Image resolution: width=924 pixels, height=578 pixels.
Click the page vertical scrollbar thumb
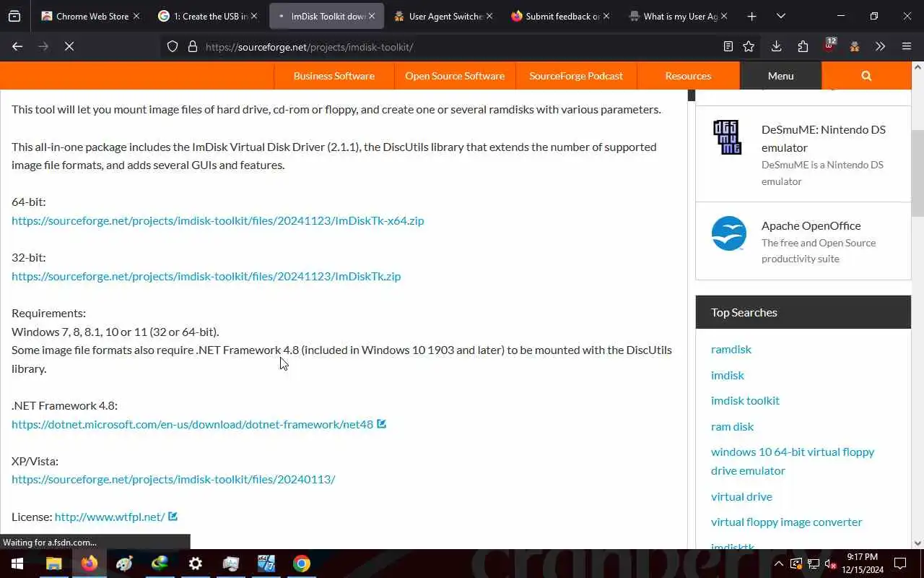pos(918,173)
